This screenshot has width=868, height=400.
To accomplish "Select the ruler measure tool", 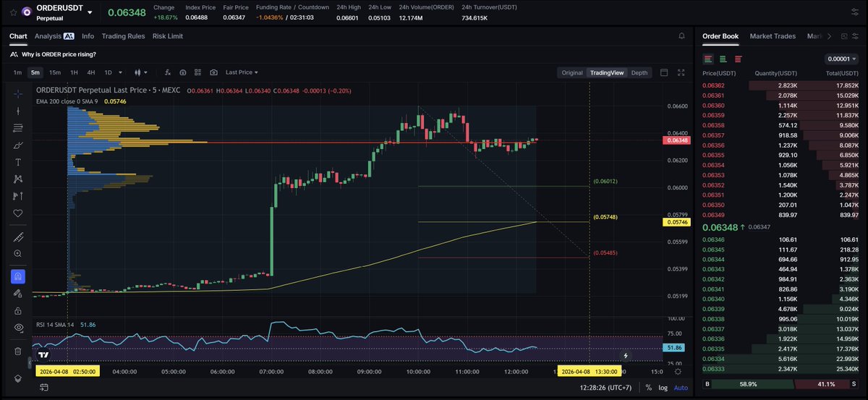I will coord(18,237).
